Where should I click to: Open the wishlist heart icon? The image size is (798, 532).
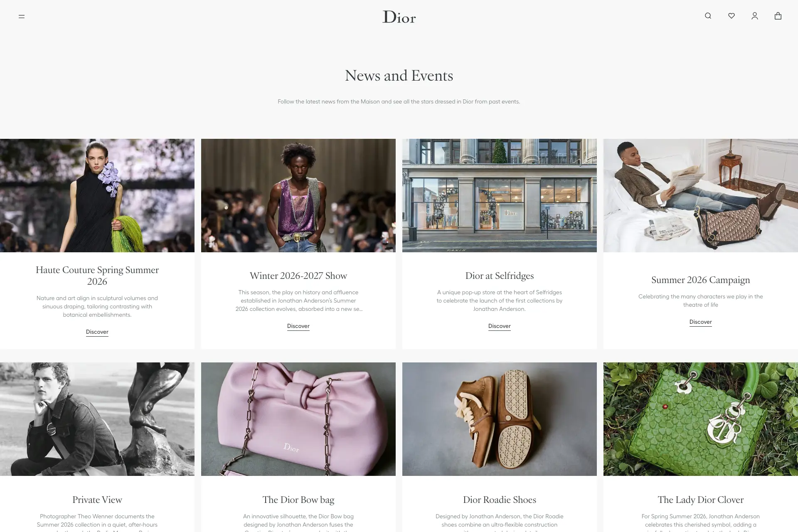[731, 16]
